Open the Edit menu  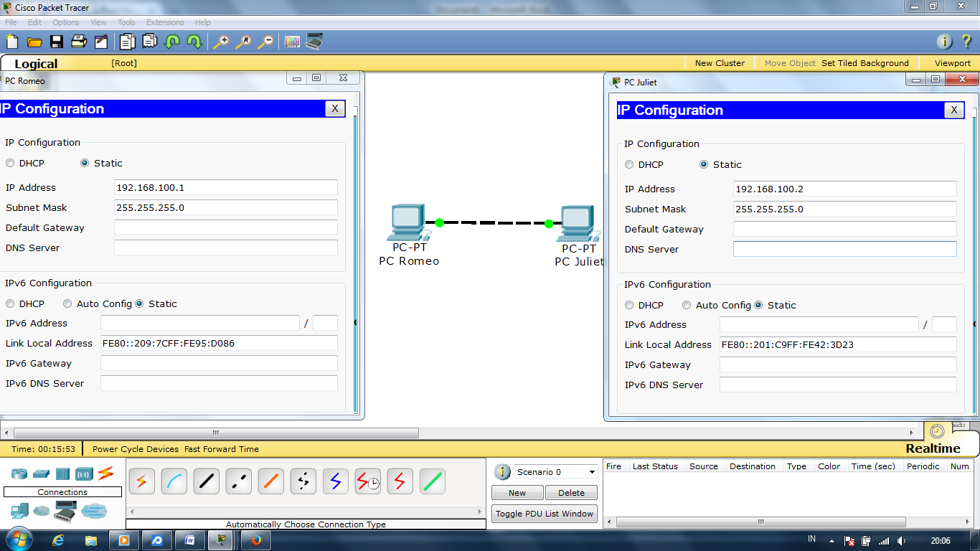point(34,22)
